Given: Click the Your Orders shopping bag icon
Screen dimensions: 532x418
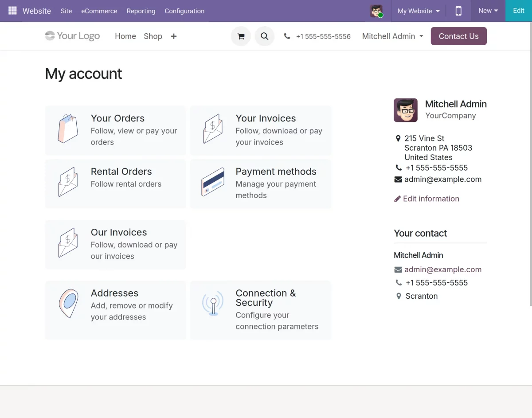Looking at the screenshot, I should pyautogui.click(x=68, y=129).
